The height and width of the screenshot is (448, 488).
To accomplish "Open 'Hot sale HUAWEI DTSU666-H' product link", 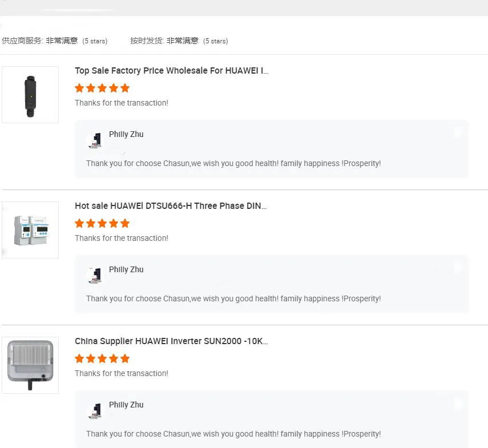I will [171, 206].
